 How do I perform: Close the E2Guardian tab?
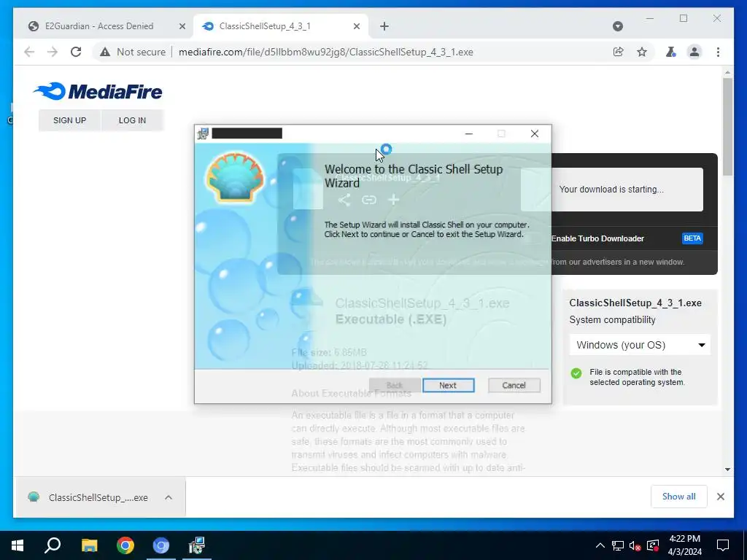pos(182,27)
